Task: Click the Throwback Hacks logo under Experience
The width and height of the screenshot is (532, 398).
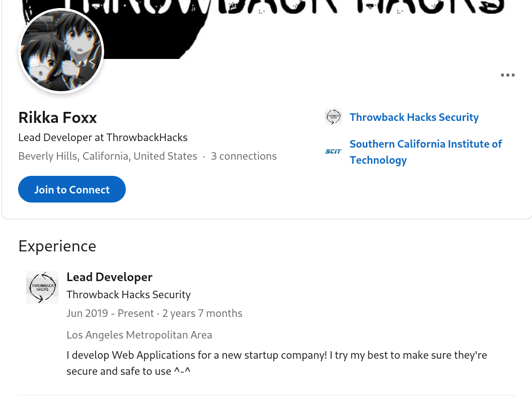Action: (x=42, y=287)
